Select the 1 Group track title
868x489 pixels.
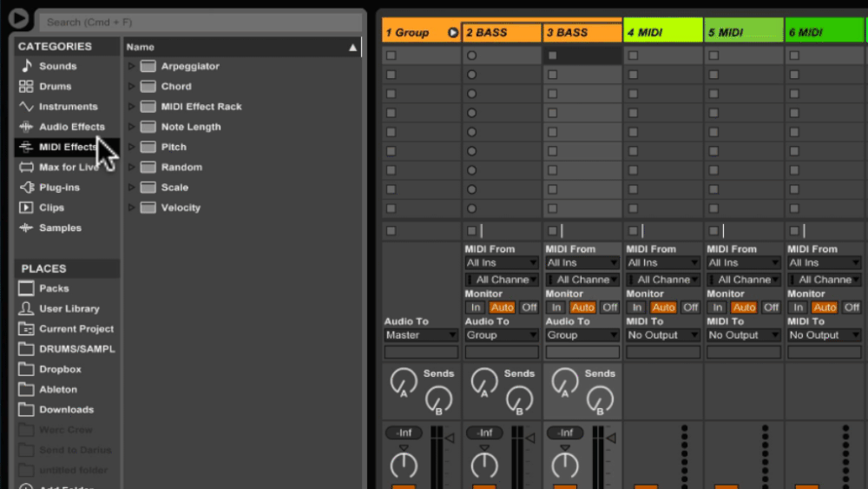click(x=407, y=33)
